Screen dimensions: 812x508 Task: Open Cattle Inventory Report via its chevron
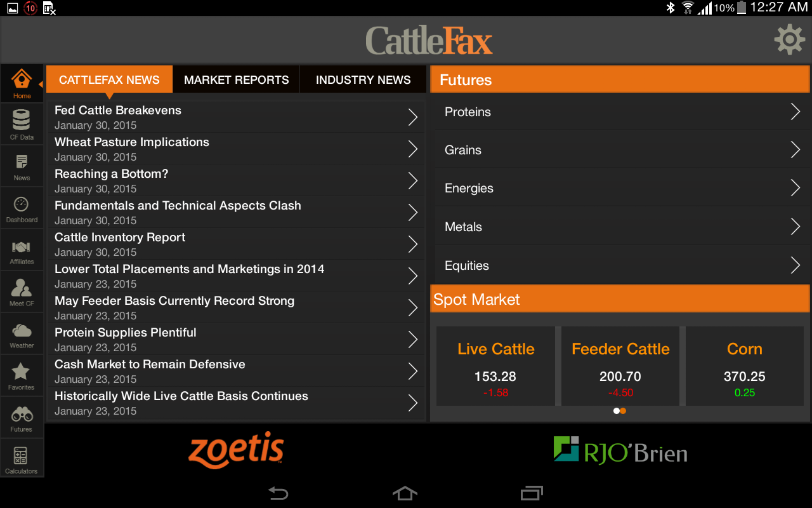413,244
